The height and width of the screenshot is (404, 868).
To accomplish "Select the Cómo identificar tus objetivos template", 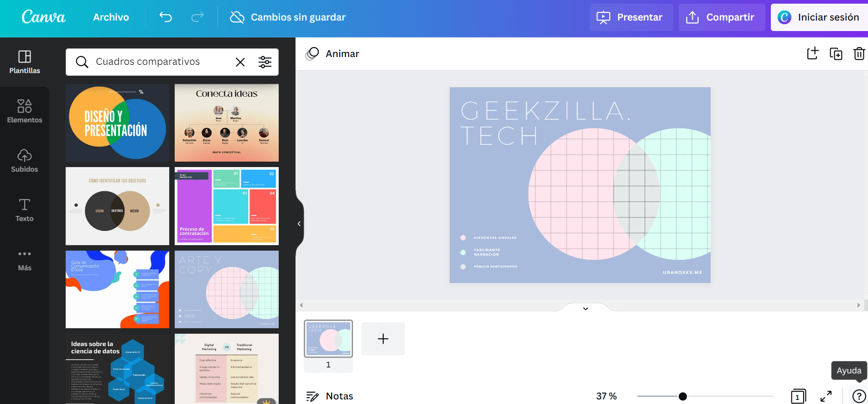I will 117,206.
